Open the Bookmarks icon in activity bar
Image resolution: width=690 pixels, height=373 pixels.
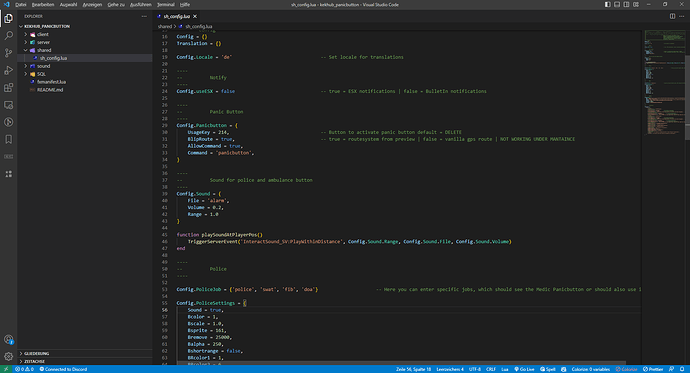pos(8,139)
